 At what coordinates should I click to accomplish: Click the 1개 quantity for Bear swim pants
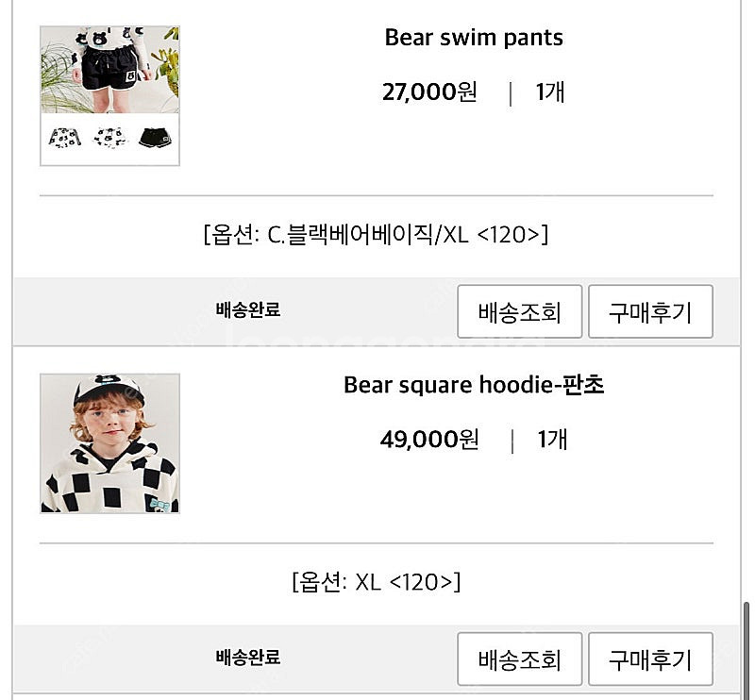[x=550, y=92]
